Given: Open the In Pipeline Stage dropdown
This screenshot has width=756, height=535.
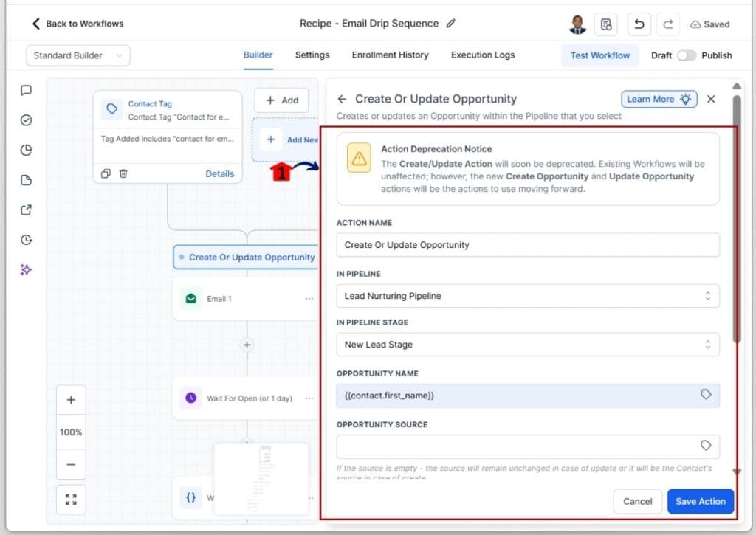Looking at the screenshot, I should (x=528, y=345).
